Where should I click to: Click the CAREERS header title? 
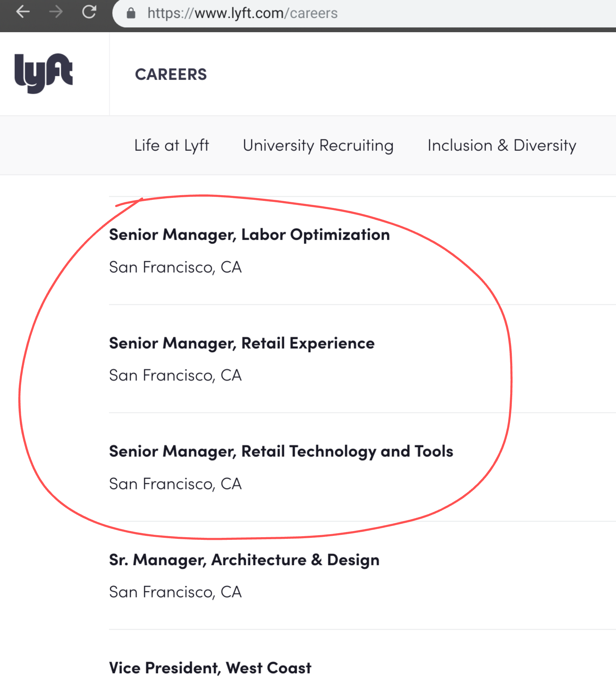(x=171, y=75)
